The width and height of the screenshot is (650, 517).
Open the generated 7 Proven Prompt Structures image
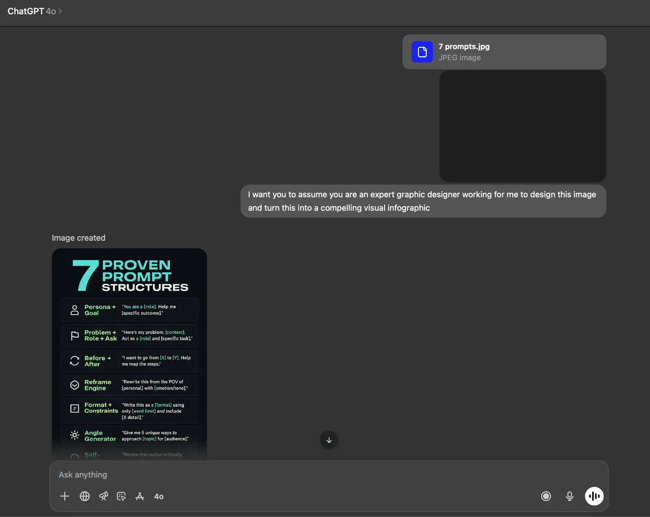tap(129, 354)
